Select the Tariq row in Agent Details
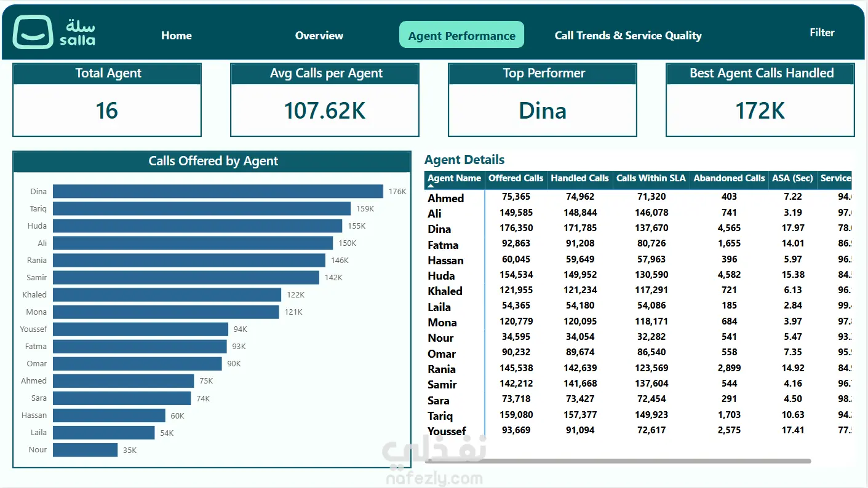The width and height of the screenshot is (868, 488). [638, 415]
